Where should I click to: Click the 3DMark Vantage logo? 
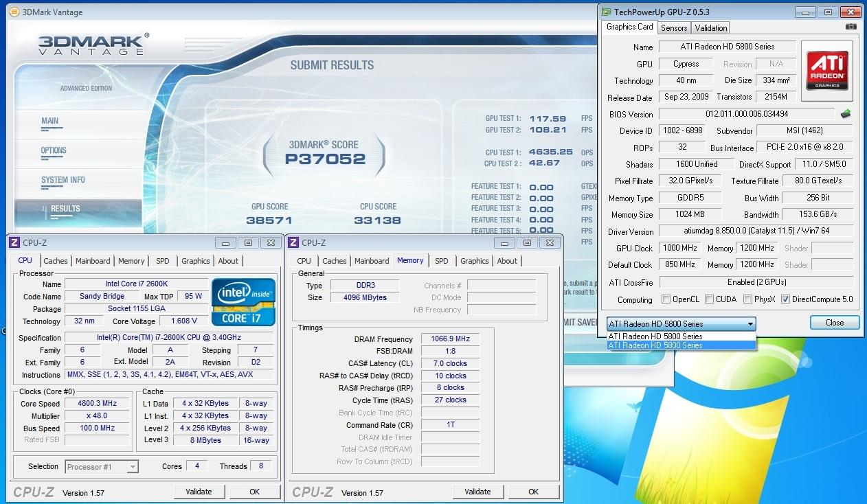(92, 44)
